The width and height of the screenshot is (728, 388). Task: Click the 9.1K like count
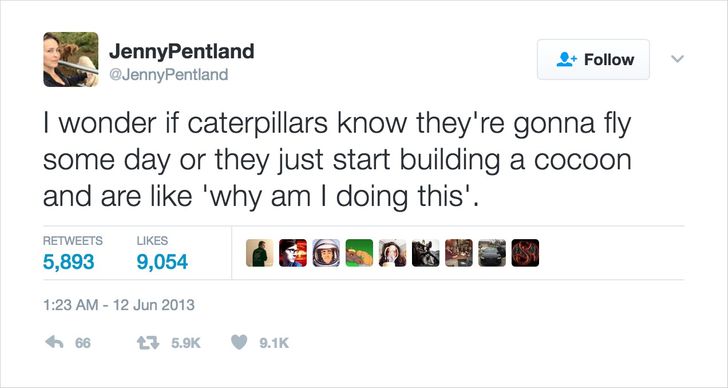(274, 343)
